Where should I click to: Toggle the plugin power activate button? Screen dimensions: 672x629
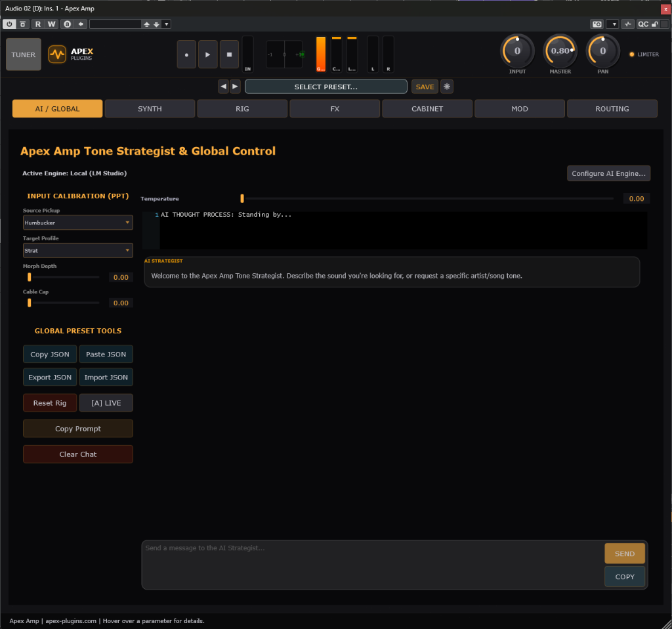(9, 24)
